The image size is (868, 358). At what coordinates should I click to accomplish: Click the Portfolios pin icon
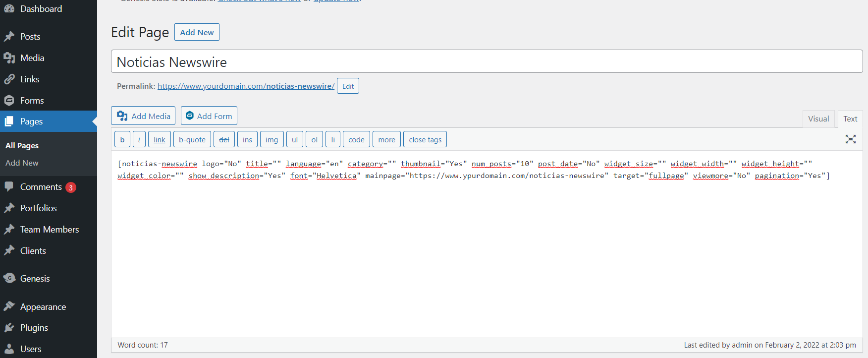pos(9,208)
